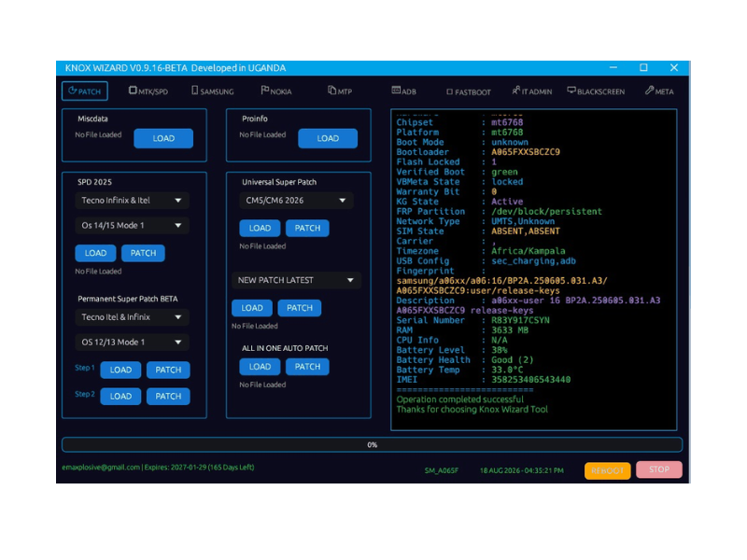Load a Miscdata file

163,138
